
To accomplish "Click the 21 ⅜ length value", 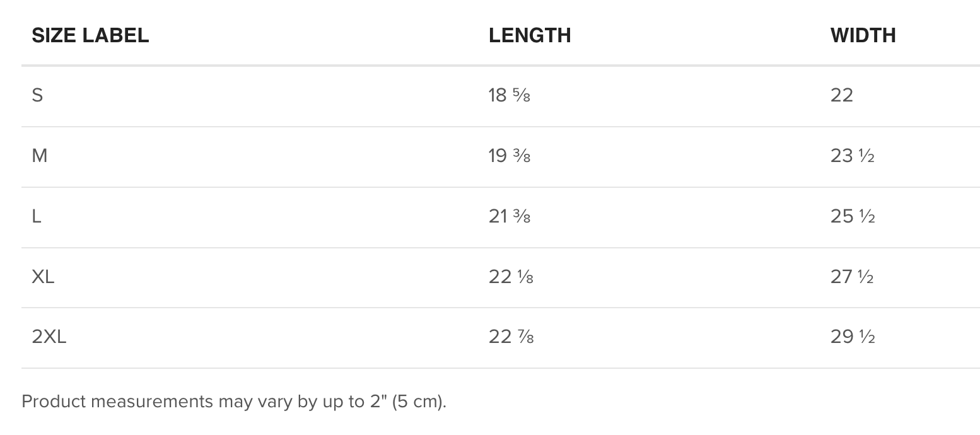I will [x=509, y=216].
